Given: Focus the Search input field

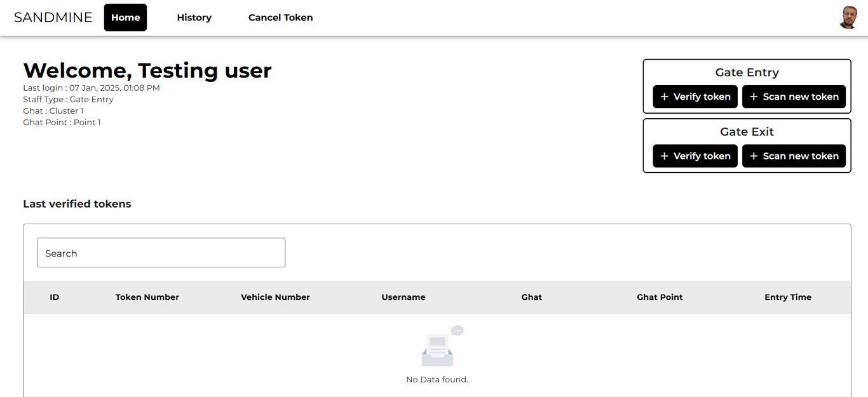Looking at the screenshot, I should [161, 253].
